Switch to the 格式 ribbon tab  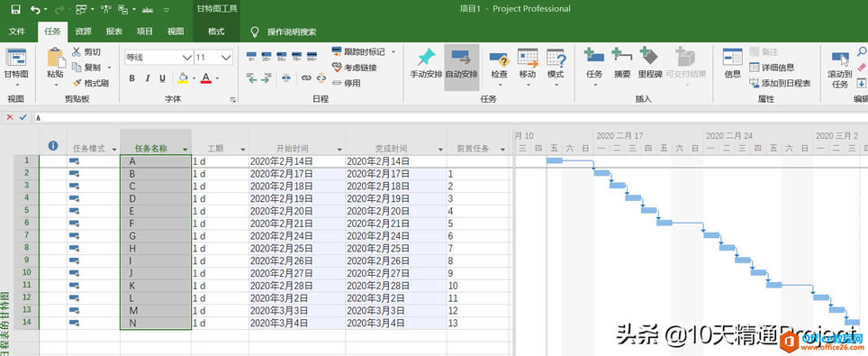point(216,32)
